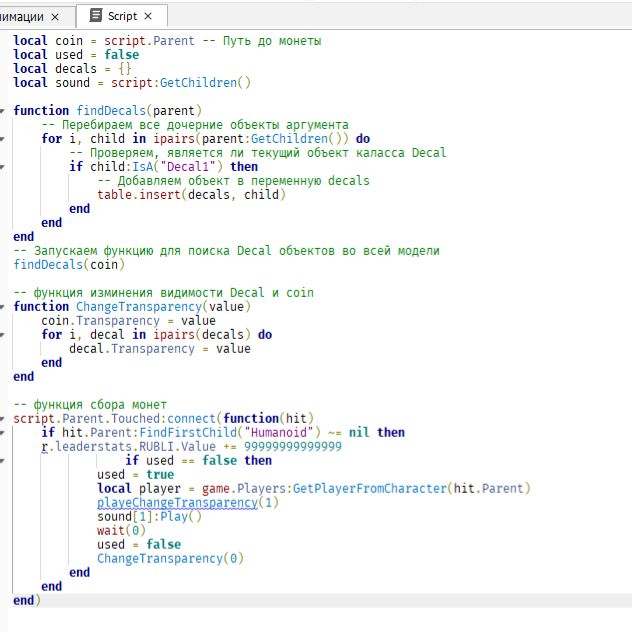Collapse the Touched:connect function block
Screen dimensions: 632x632
[4, 418]
